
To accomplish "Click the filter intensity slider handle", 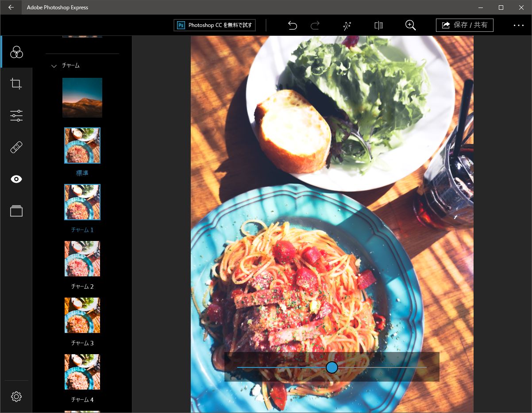I will pos(332,367).
